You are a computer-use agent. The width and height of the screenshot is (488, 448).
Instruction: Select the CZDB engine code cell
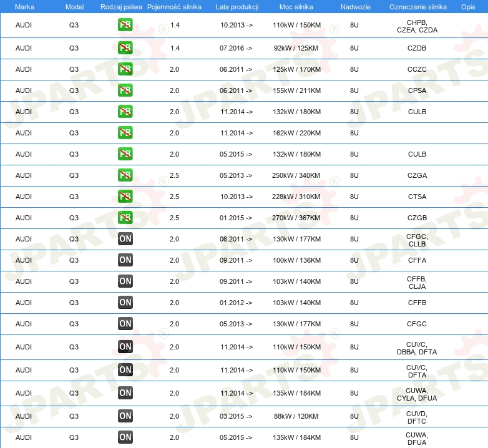point(417,48)
